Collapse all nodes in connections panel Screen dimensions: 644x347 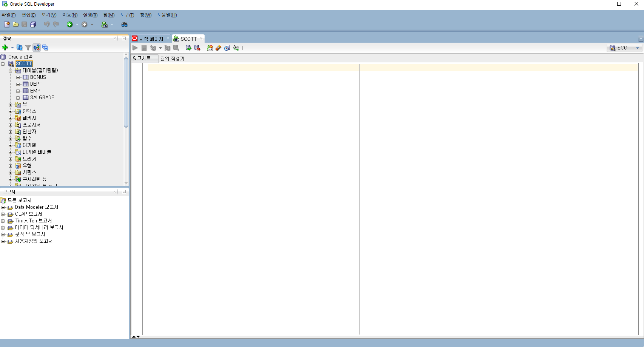point(45,48)
